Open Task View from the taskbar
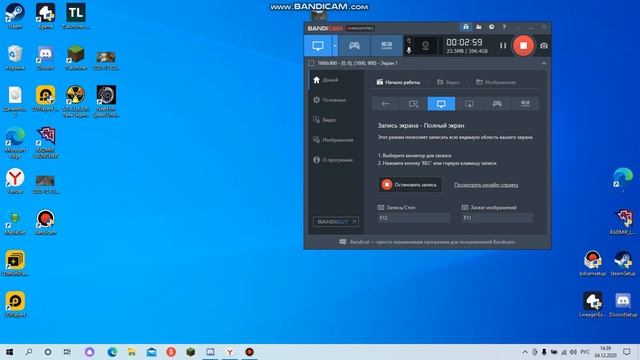This screenshot has width=640, height=360. 67,352
